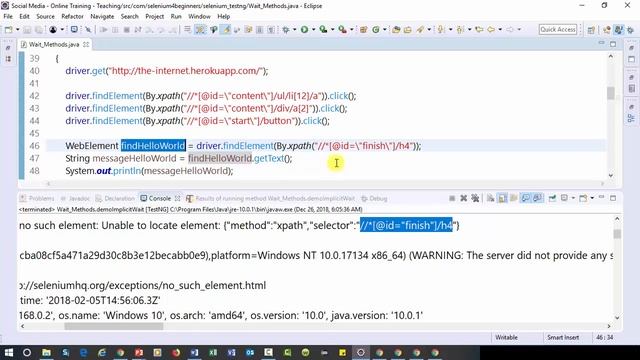Click the Run External Tools icon
The image size is (640, 360).
click(x=342, y=29)
